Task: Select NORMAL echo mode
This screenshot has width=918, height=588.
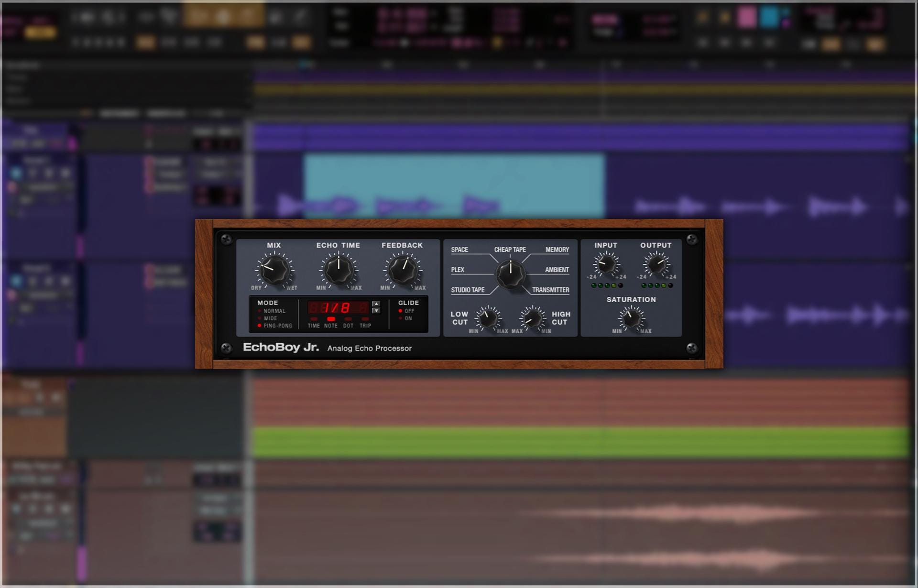Action: coord(272,311)
